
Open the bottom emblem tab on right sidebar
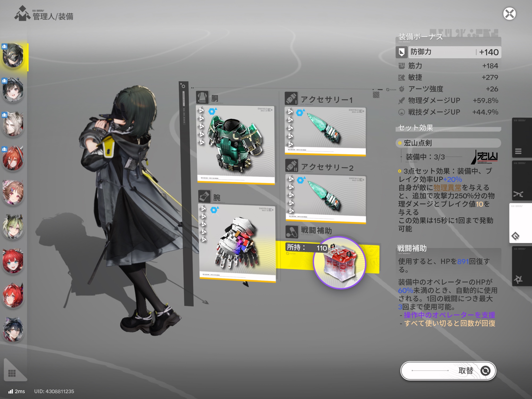coord(518,279)
